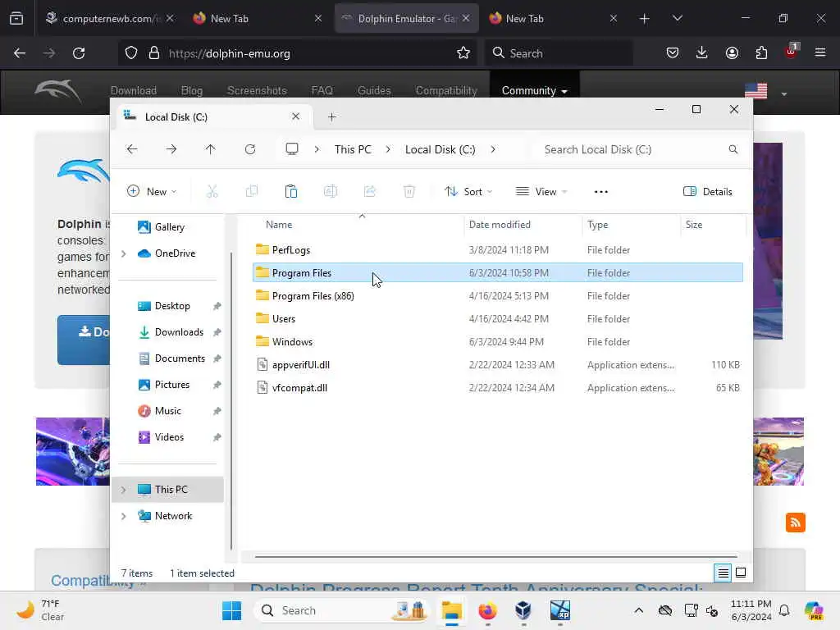
Task: Switch to the Dolphin Emulator browser tab
Action: tap(405, 18)
